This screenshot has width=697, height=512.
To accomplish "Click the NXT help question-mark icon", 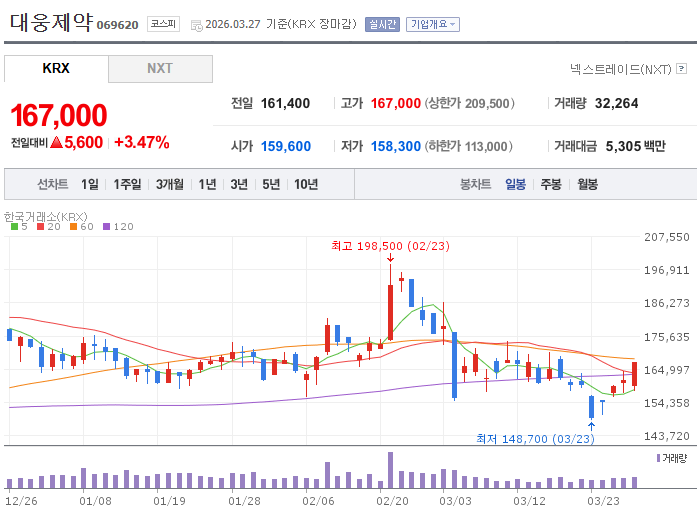I will [x=681, y=68].
